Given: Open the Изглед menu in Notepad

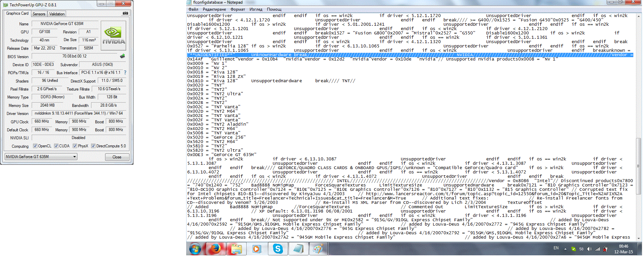Looking at the screenshot, I should 256,9.
